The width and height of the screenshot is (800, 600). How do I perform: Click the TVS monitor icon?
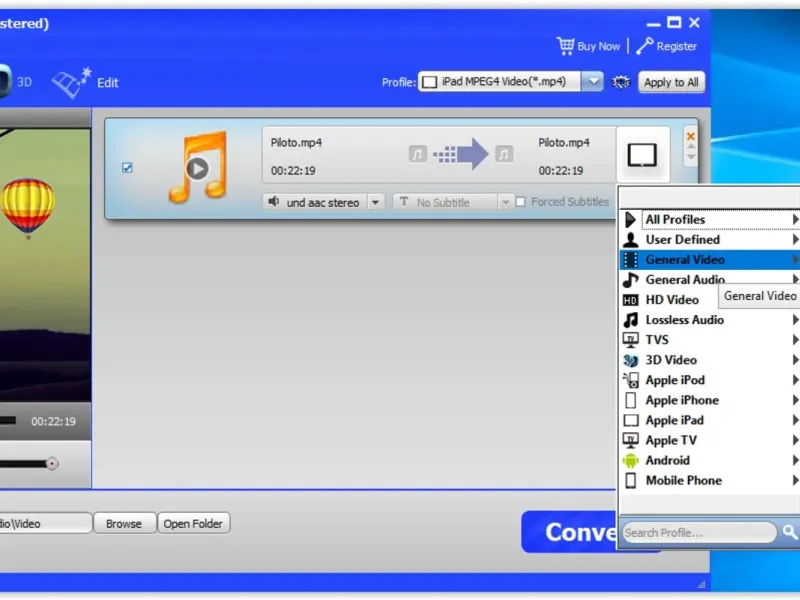click(x=631, y=340)
